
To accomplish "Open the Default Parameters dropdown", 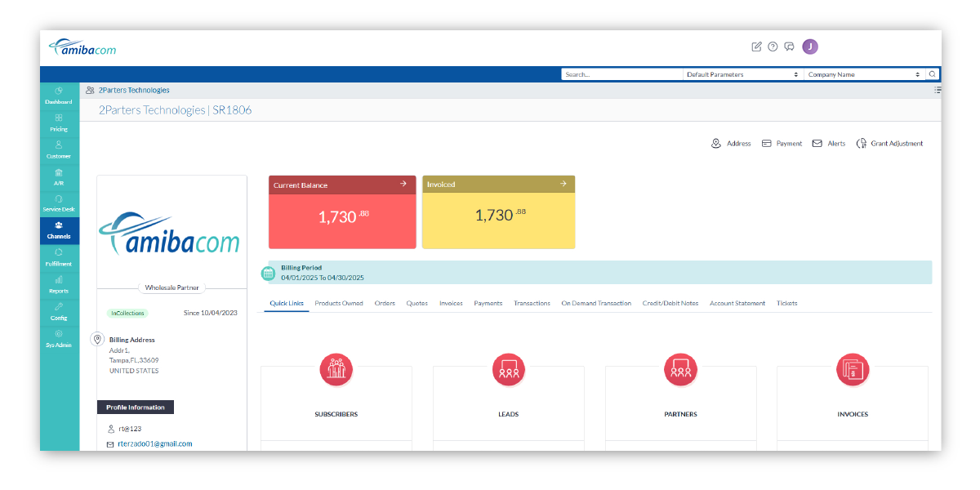I will pos(742,74).
